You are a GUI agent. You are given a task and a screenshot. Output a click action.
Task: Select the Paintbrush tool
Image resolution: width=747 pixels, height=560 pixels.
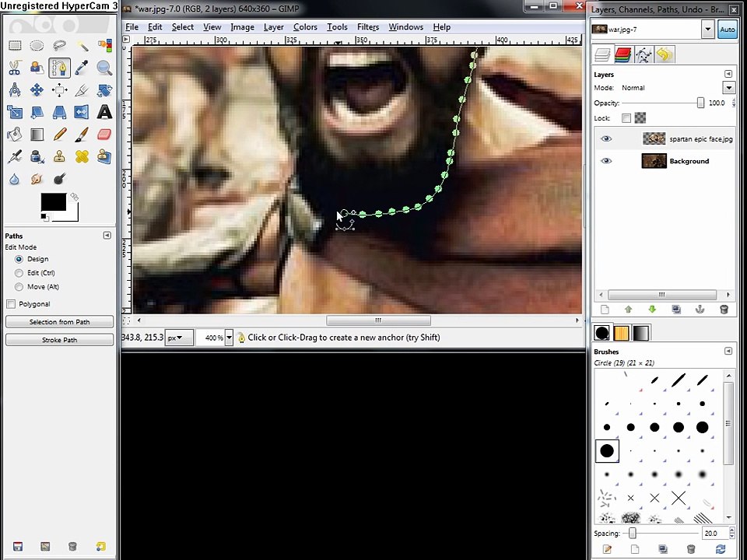click(x=82, y=135)
